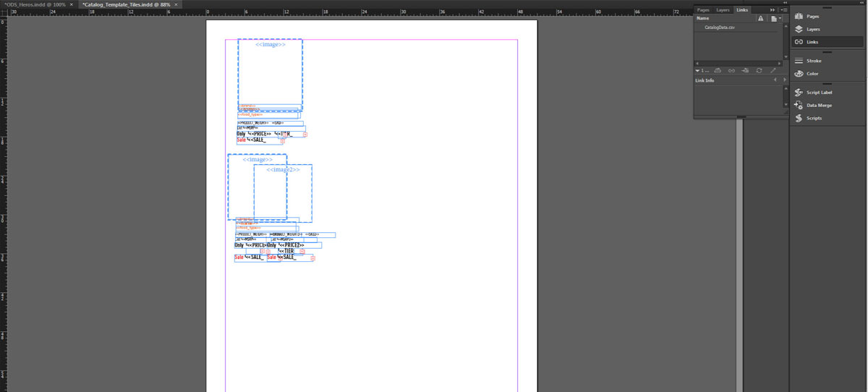Open the Layers panel from the dock
This screenshot has height=392, width=868.
point(827,29)
